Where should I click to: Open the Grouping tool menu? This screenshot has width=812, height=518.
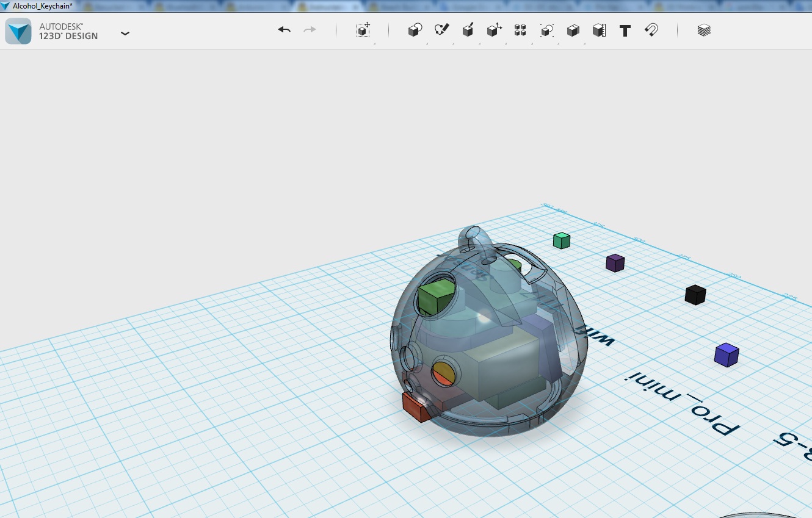coord(546,31)
